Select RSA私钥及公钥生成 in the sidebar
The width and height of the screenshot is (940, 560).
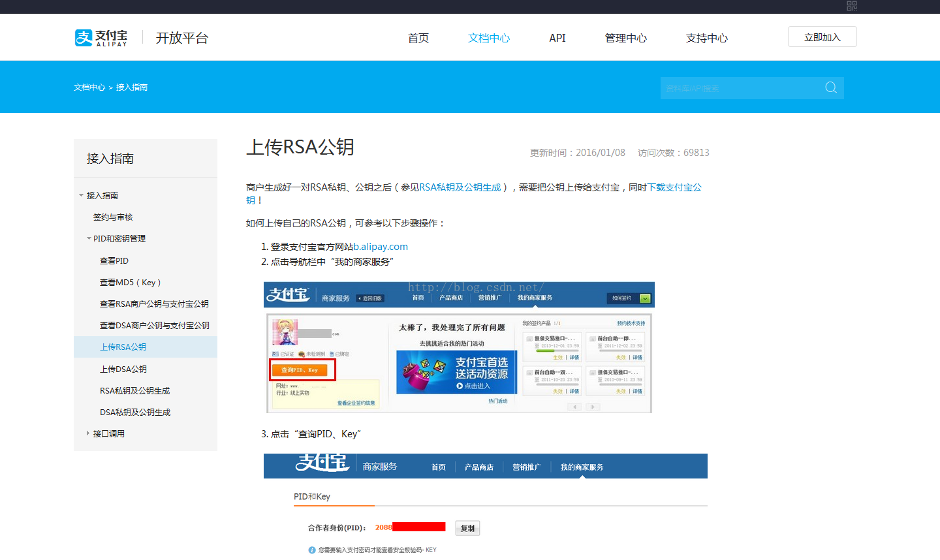pyautogui.click(x=134, y=390)
